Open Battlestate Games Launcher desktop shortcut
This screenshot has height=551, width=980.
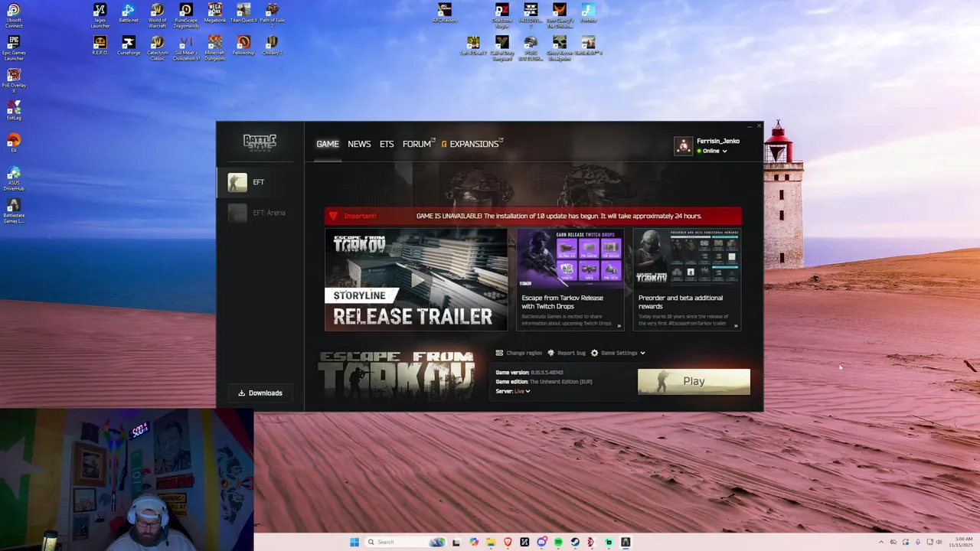pyautogui.click(x=14, y=211)
